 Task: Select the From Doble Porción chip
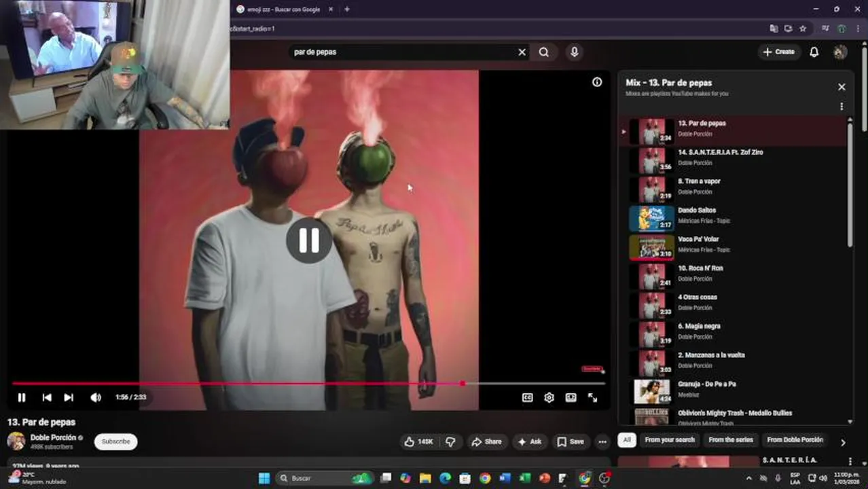(795, 440)
